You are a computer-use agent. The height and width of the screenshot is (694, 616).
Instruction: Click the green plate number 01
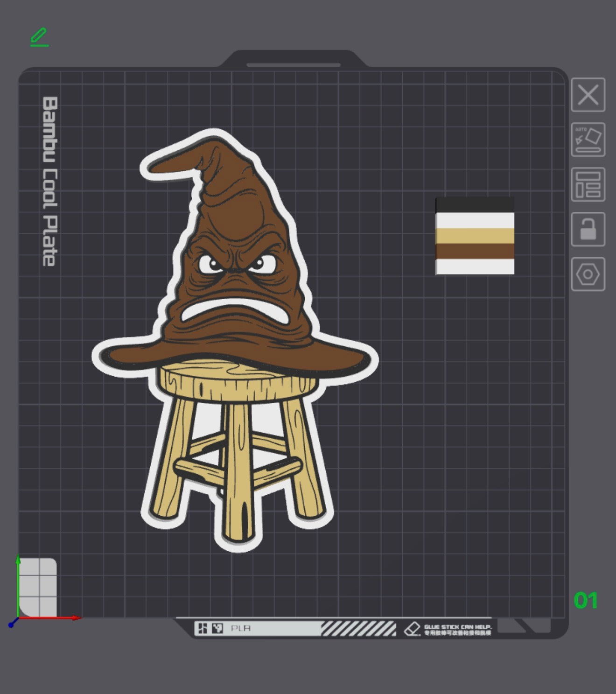point(586,601)
